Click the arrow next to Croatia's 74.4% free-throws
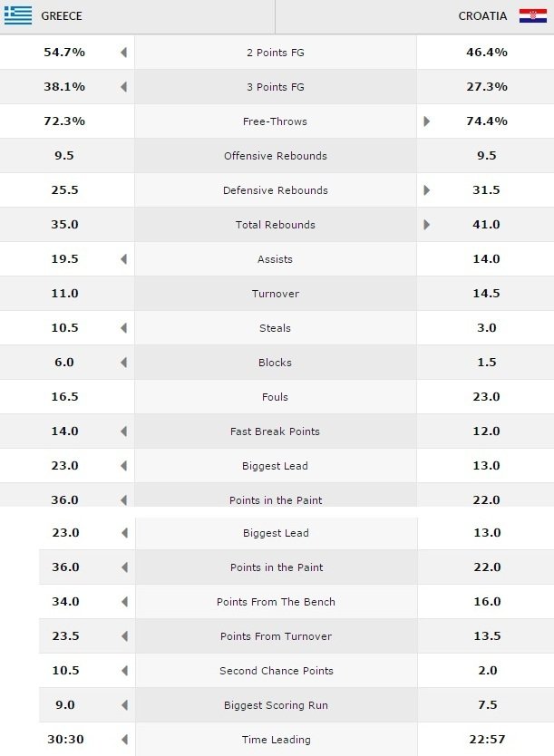Screen dimensions: 554x756 pyautogui.click(x=427, y=121)
